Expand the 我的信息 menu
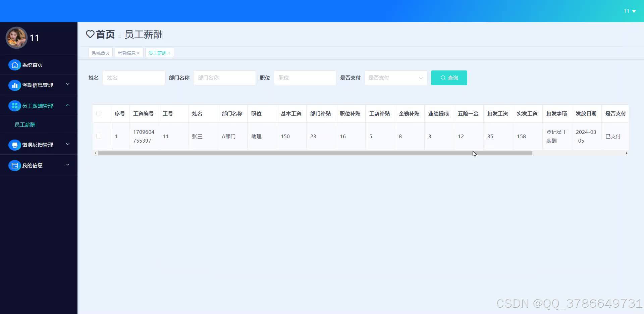This screenshot has height=314, width=644. [x=67, y=164]
